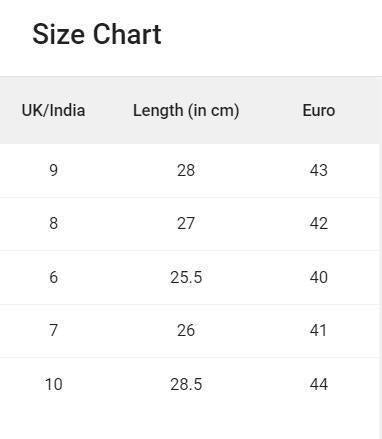
Task: Click UK/India size 10 cell
Action: 53,384
